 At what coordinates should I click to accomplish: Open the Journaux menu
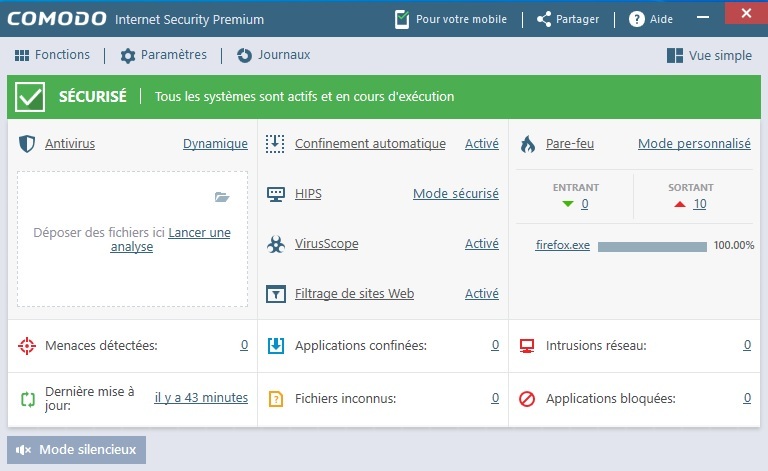(273, 55)
